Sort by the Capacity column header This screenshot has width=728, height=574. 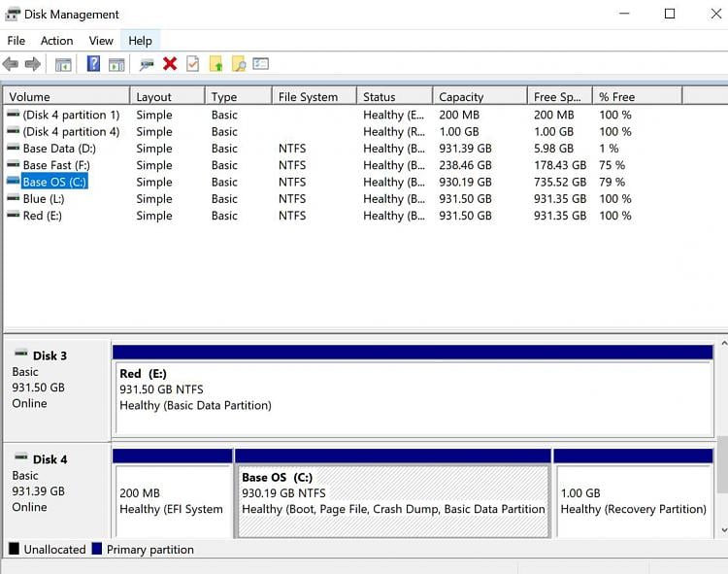pyautogui.click(x=480, y=96)
